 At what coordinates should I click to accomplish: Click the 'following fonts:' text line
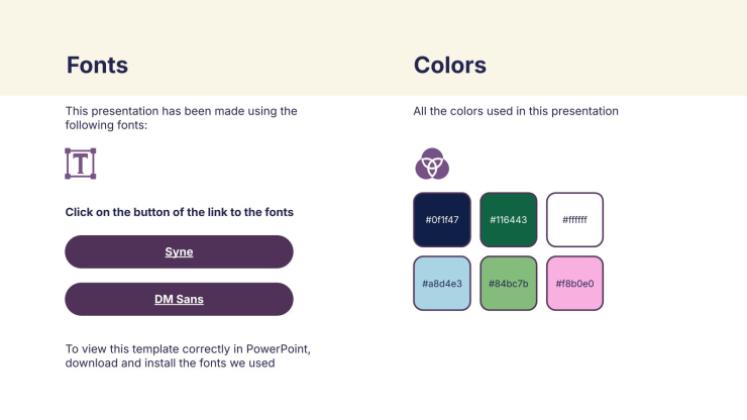pyautogui.click(x=106, y=125)
